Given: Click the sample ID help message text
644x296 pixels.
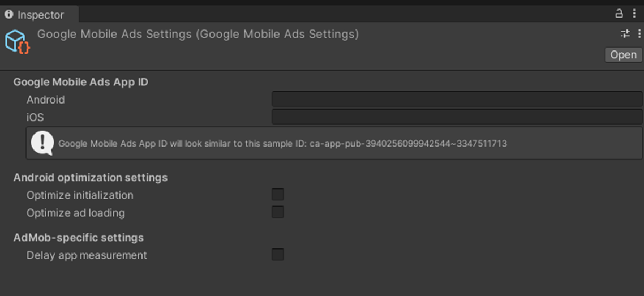Looking at the screenshot, I should point(282,144).
